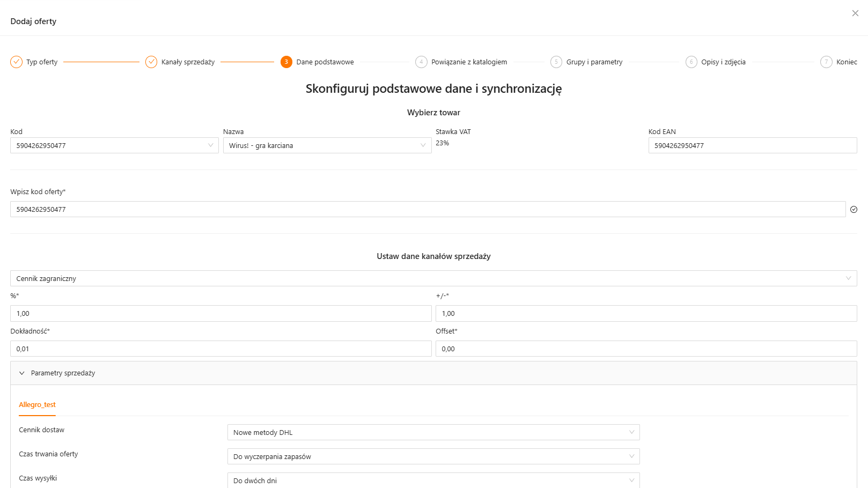
Task: Click the Koniec step label
Action: (847, 62)
